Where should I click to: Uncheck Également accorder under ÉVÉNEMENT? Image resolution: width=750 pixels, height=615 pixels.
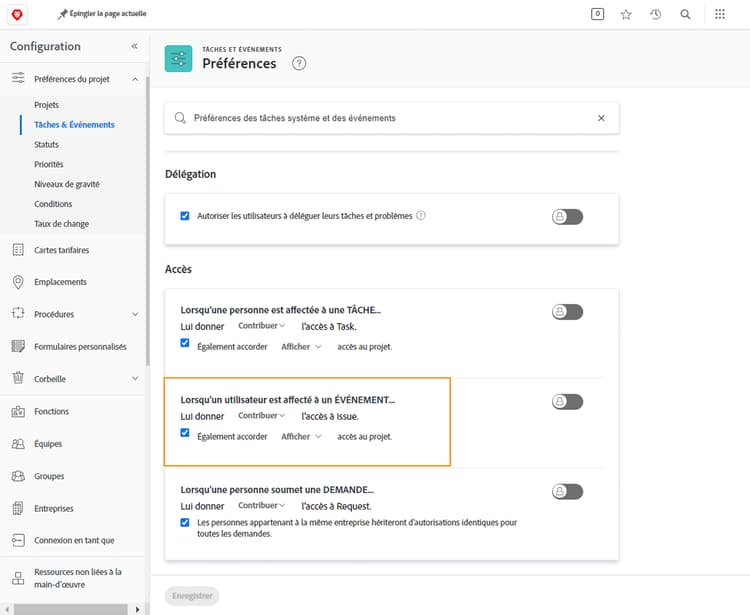(x=185, y=433)
